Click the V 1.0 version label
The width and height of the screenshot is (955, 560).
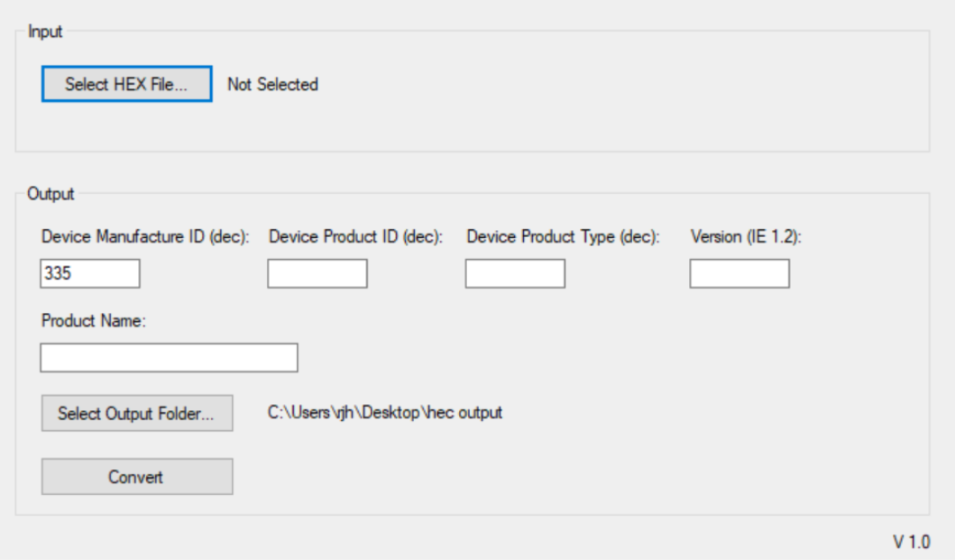tap(911, 541)
